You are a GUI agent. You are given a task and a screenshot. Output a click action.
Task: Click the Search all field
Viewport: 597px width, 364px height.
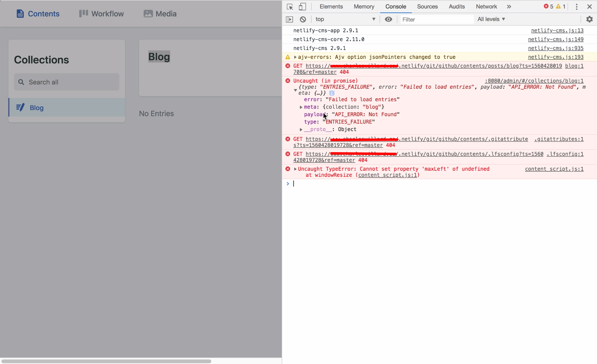pyautogui.click(x=66, y=82)
